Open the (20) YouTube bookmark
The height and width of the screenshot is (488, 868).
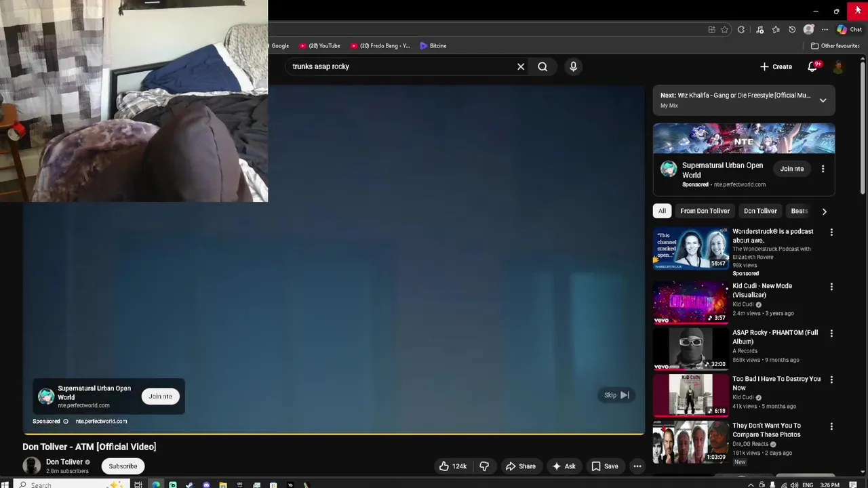coord(319,45)
